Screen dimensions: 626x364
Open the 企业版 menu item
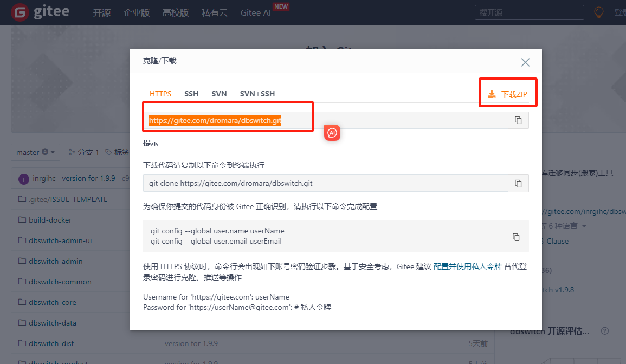coord(137,13)
